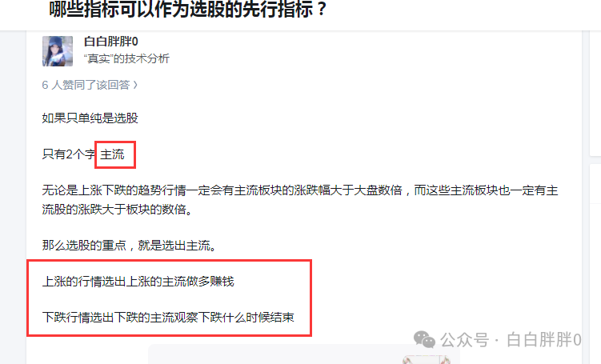Click the author tagline "真实"的技术分析
The height and width of the screenshot is (364, 601).
point(126,58)
